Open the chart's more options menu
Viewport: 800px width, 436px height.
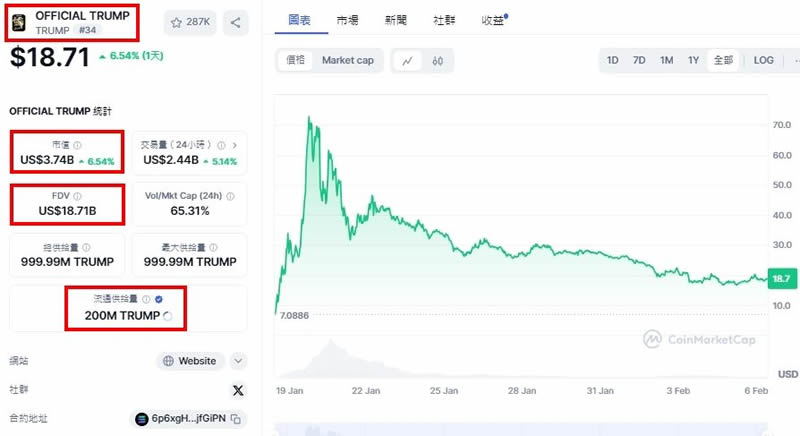pos(794,61)
